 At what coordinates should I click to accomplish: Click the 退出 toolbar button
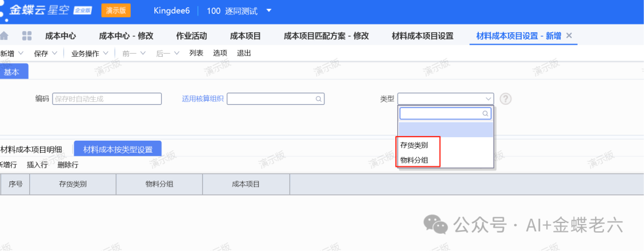(244, 53)
